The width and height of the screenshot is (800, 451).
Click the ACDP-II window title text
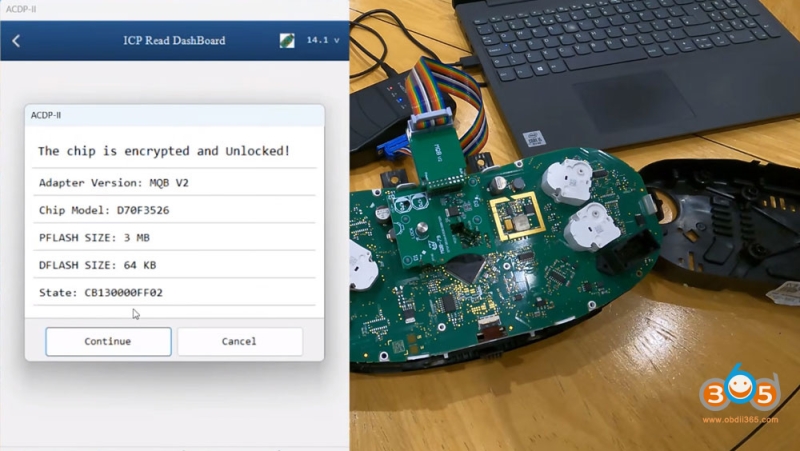[x=21, y=9]
